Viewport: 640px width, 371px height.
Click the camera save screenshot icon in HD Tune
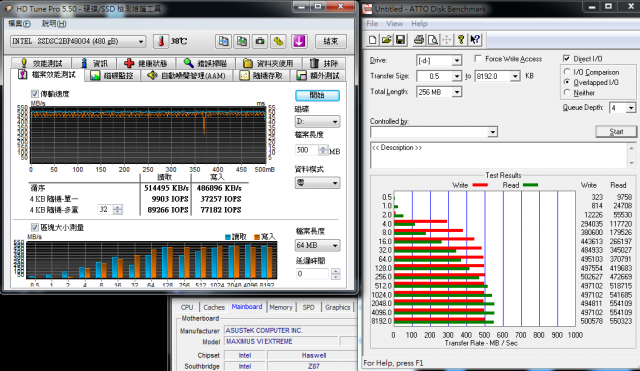click(x=260, y=41)
